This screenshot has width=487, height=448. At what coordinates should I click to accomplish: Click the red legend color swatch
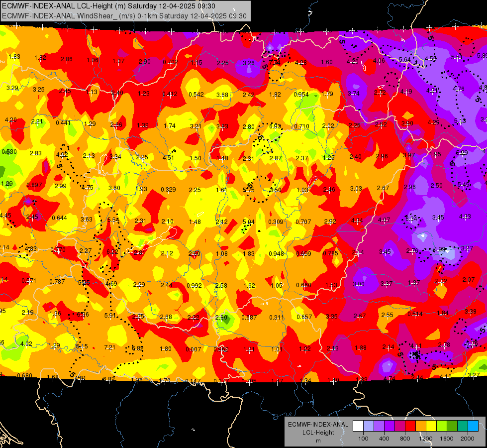click(x=410, y=426)
